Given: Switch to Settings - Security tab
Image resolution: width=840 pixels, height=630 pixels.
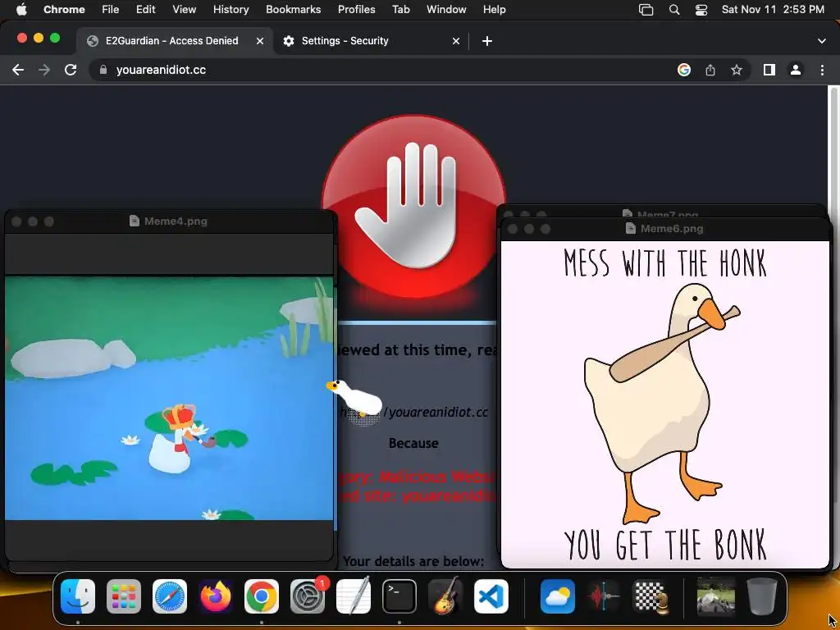Looking at the screenshot, I should pyautogui.click(x=371, y=41).
